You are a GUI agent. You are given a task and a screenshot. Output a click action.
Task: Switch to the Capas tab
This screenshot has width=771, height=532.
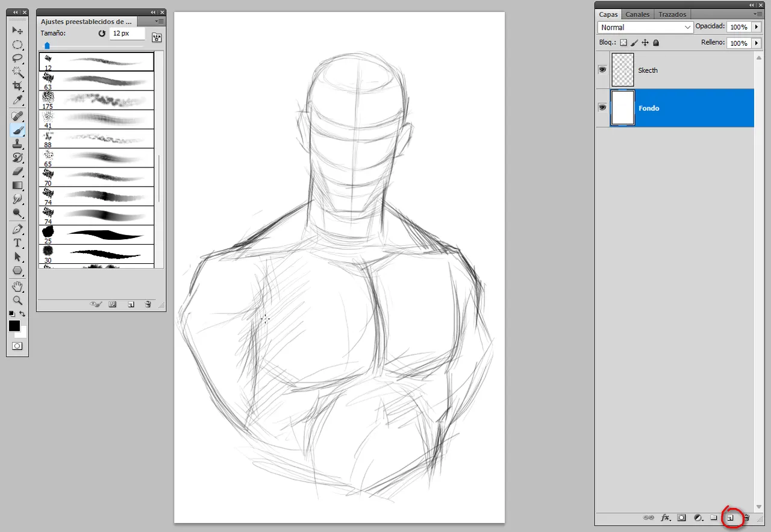click(x=608, y=14)
